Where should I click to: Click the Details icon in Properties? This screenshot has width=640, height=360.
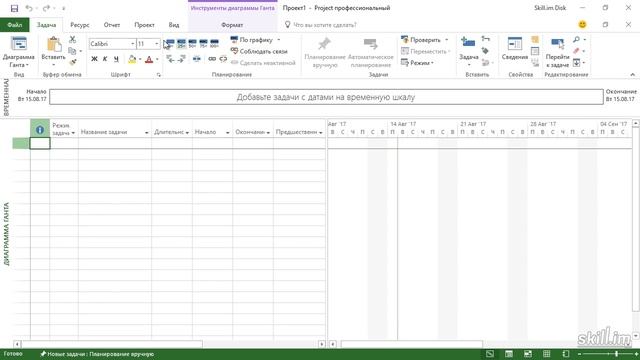coord(535,51)
